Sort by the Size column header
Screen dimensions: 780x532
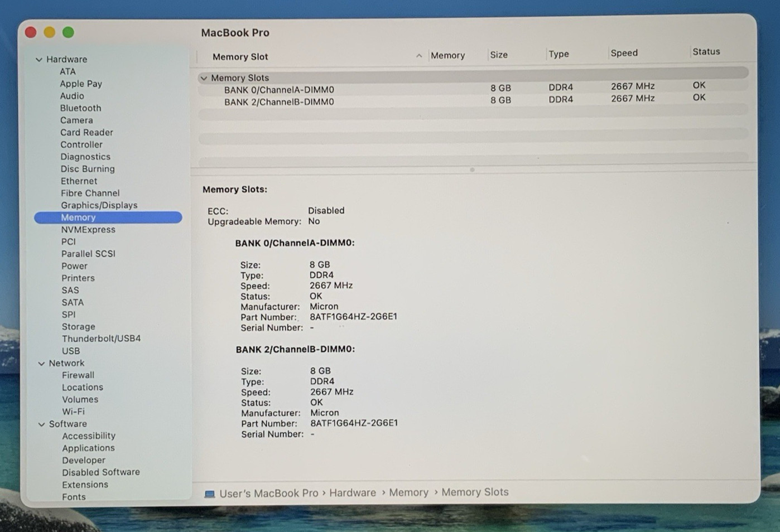point(499,55)
